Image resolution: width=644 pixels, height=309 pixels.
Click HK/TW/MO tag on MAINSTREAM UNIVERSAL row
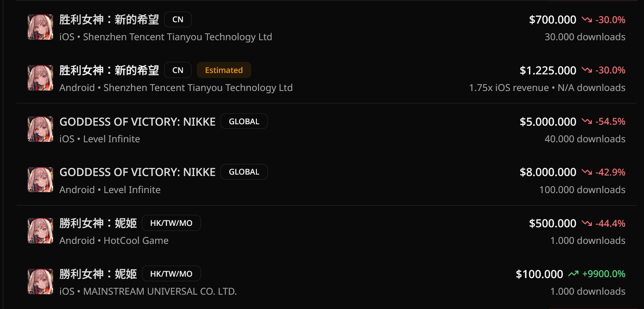[171, 274]
